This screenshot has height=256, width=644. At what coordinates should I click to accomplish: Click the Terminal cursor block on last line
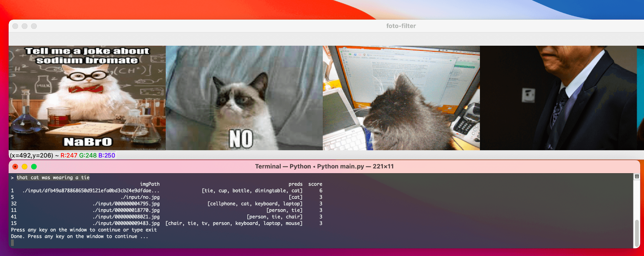pyautogui.click(x=13, y=243)
